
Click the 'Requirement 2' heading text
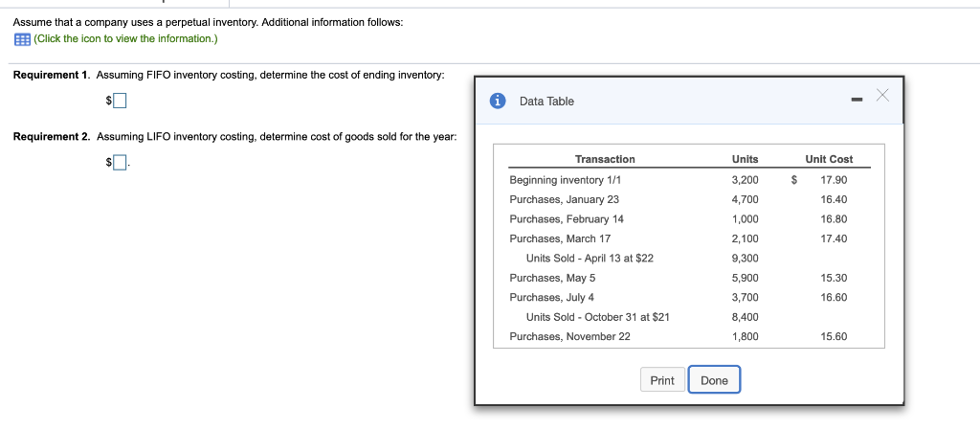click(52, 136)
